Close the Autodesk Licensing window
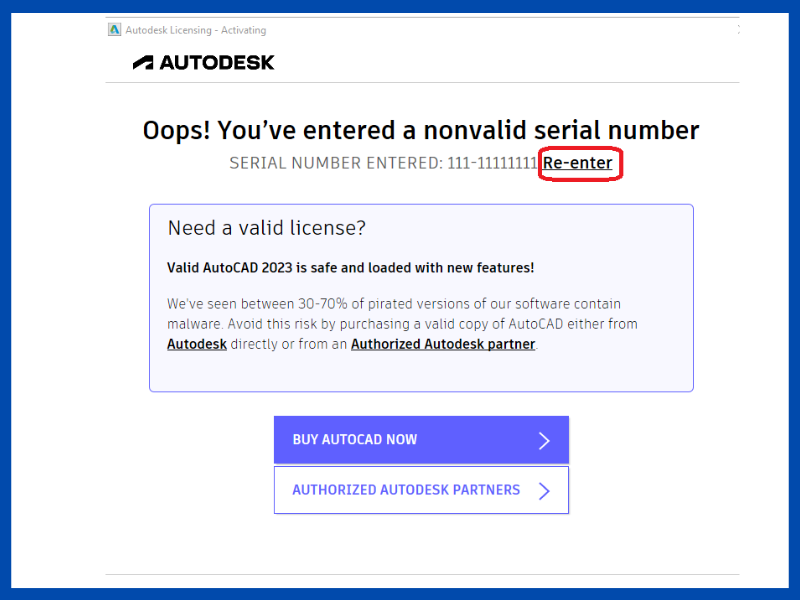This screenshot has width=800, height=600. [738, 30]
